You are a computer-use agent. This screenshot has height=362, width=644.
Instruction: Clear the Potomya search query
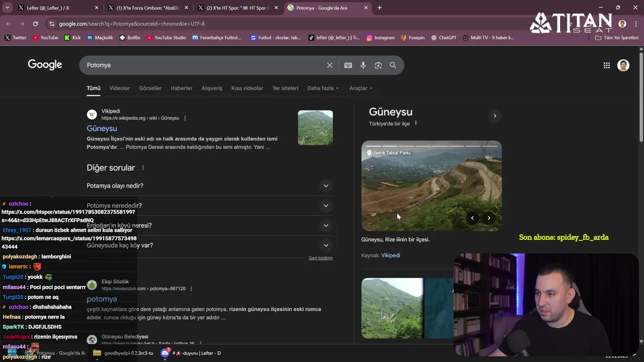[x=330, y=65]
